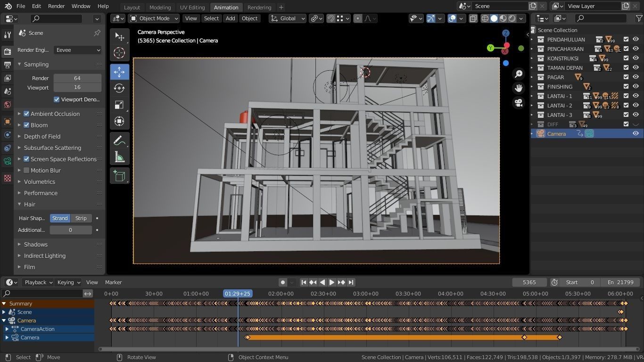Switch to Modeling workspace tab

pos(160,8)
